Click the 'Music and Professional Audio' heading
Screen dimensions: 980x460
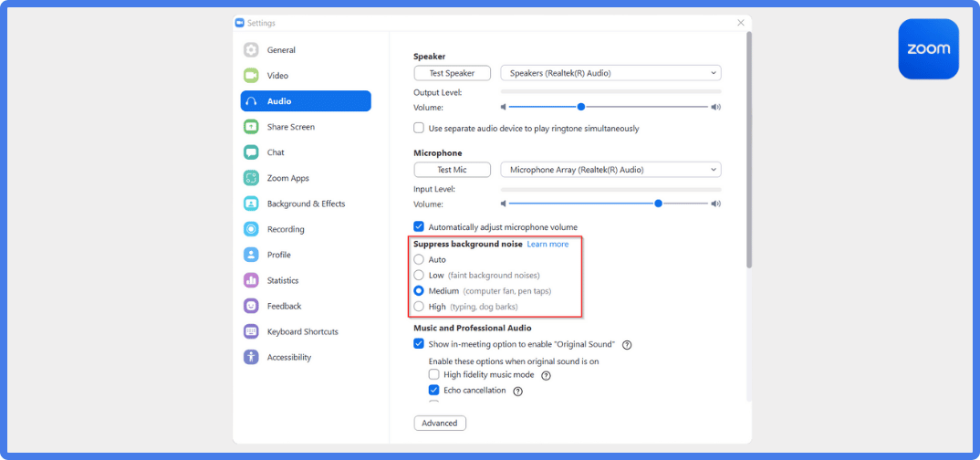click(x=473, y=329)
